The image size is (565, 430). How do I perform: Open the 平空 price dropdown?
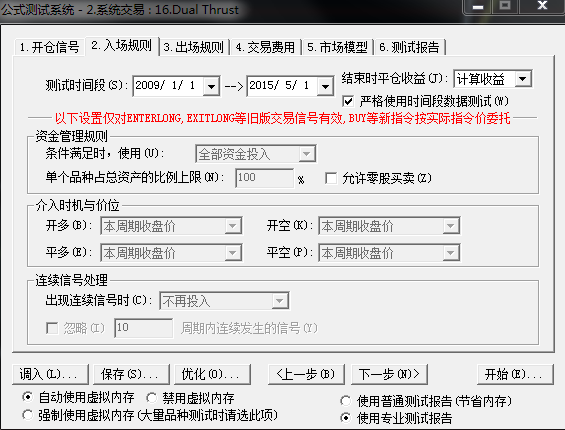click(x=389, y=253)
